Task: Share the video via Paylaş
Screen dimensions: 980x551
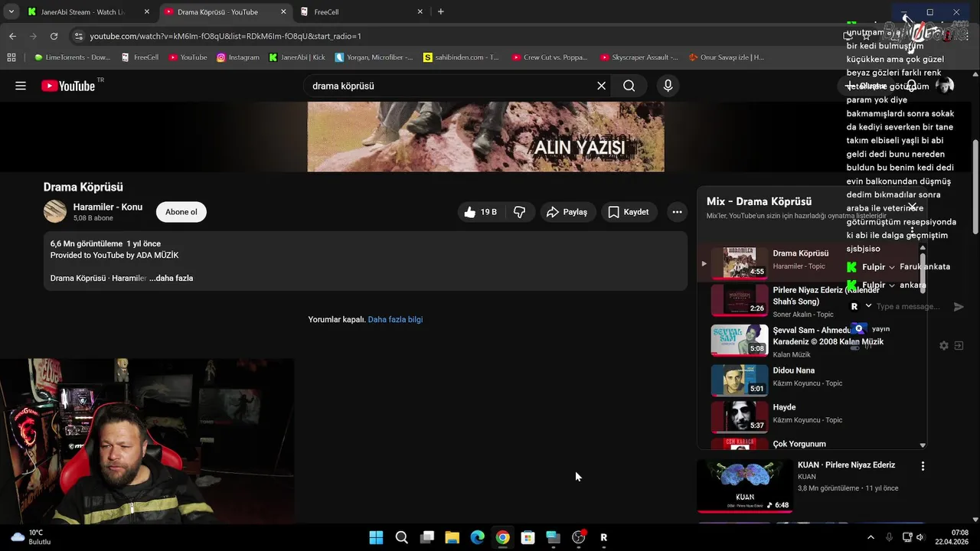Action: (x=567, y=212)
